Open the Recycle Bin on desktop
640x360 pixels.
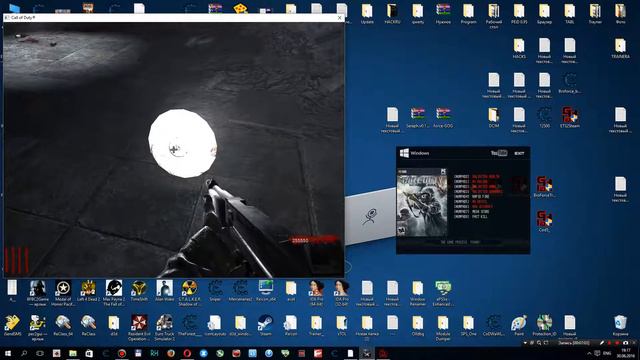(x=620, y=325)
